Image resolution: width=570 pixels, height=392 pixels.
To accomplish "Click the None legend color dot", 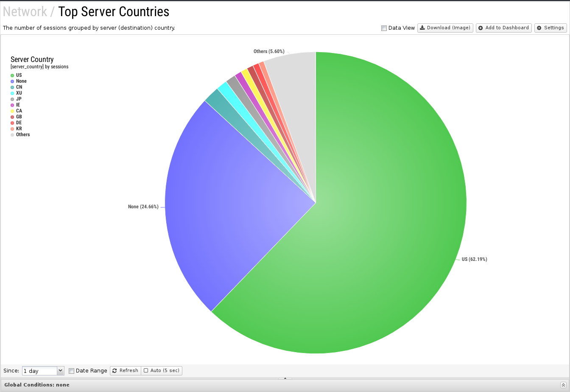I will tap(12, 81).
